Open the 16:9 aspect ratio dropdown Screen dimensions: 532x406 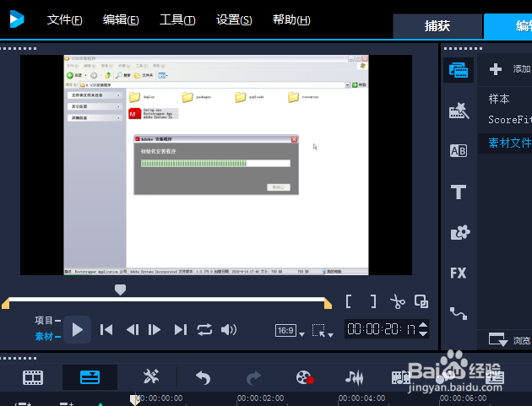[x=290, y=331]
